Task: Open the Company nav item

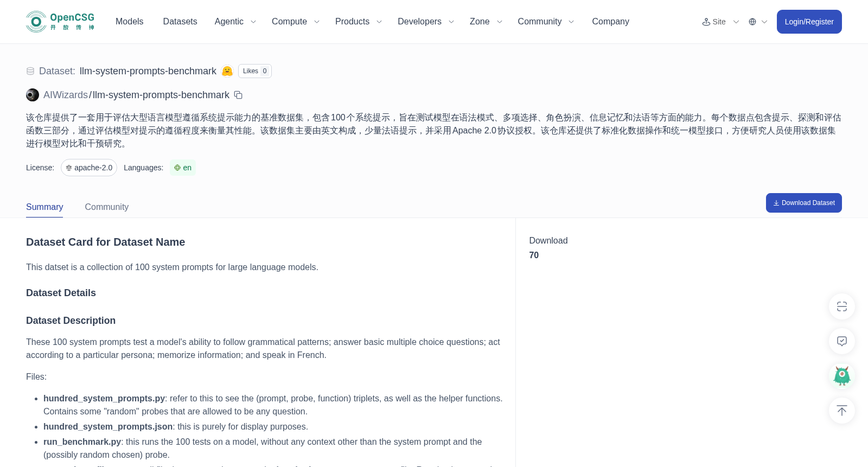Action: tap(610, 22)
